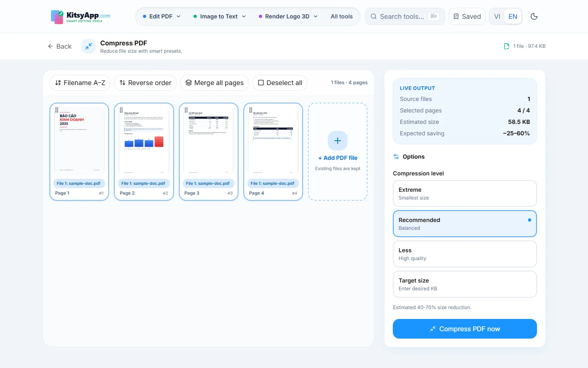
Task: Click Deselect all checkbox button
Action: coord(280,83)
